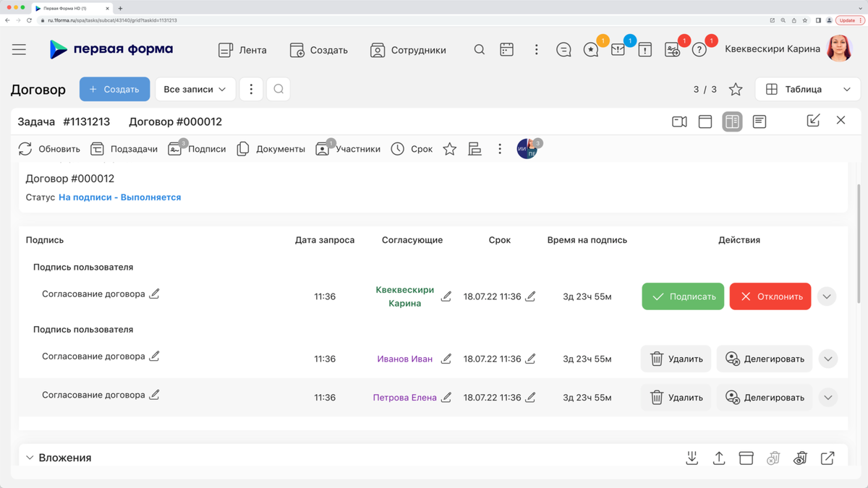
Task: Open the hamburger main menu
Action: coord(19,50)
